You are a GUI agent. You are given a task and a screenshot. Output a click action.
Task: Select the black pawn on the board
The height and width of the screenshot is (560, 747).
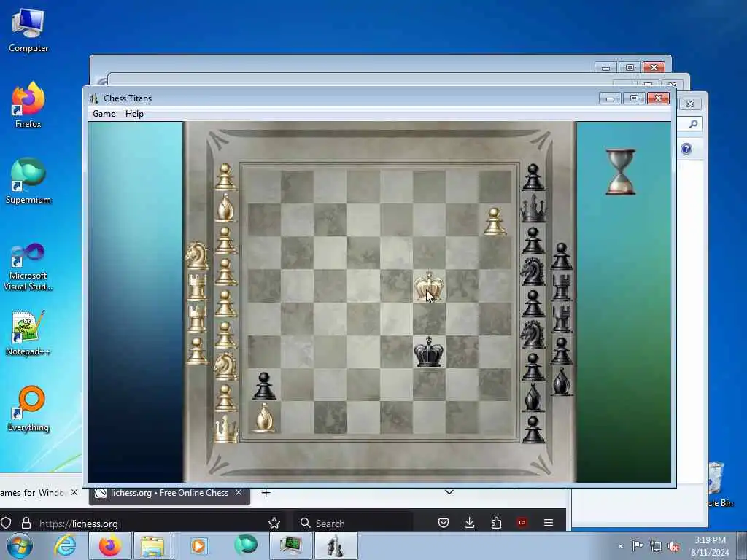[264, 386]
